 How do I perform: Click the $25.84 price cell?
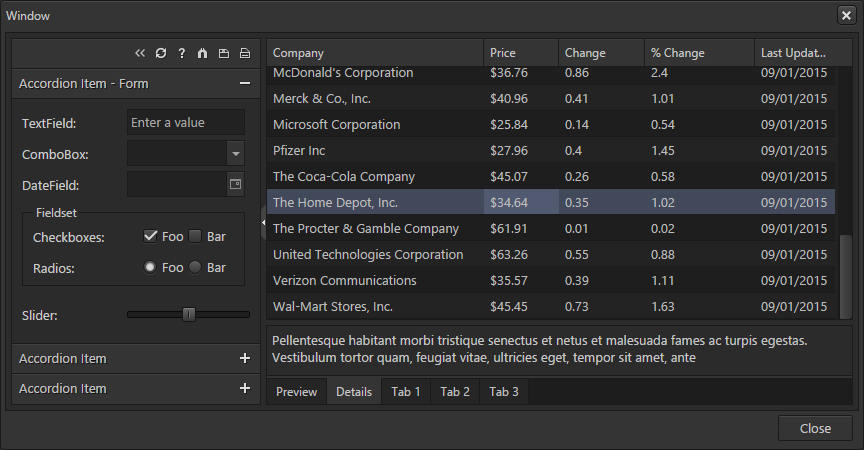[x=521, y=124]
